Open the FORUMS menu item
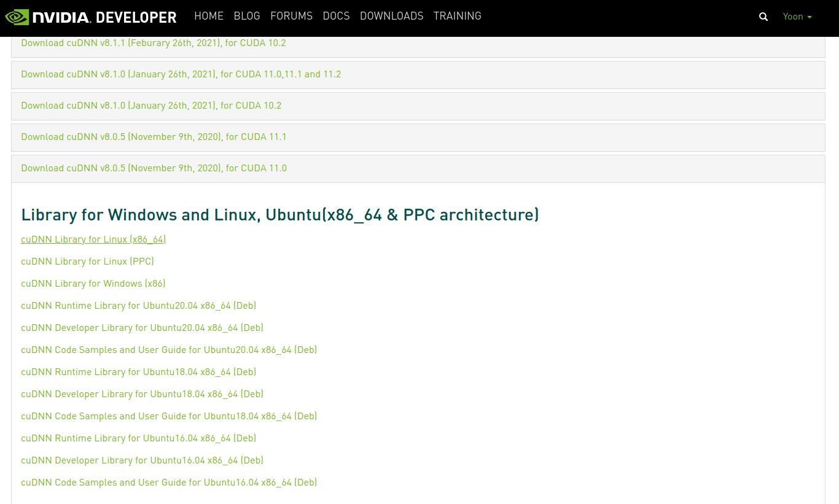 pyautogui.click(x=291, y=16)
